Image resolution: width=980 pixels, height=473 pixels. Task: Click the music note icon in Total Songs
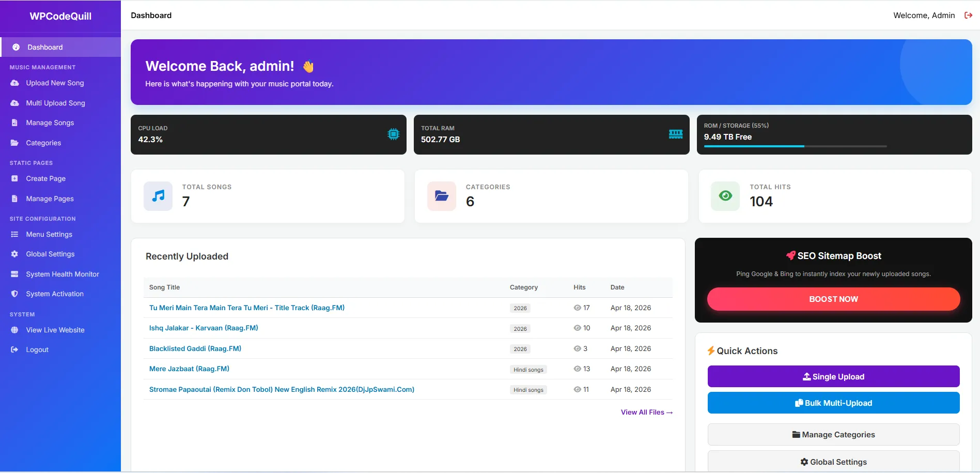coord(158,196)
